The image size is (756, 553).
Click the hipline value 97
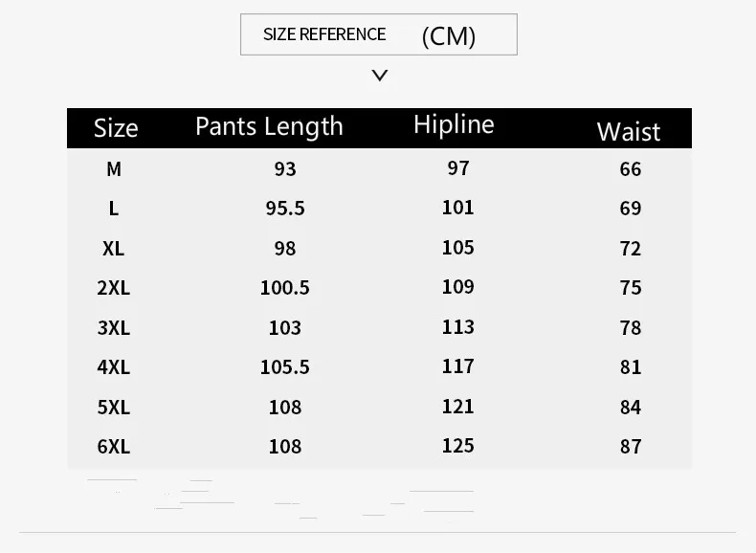point(458,168)
